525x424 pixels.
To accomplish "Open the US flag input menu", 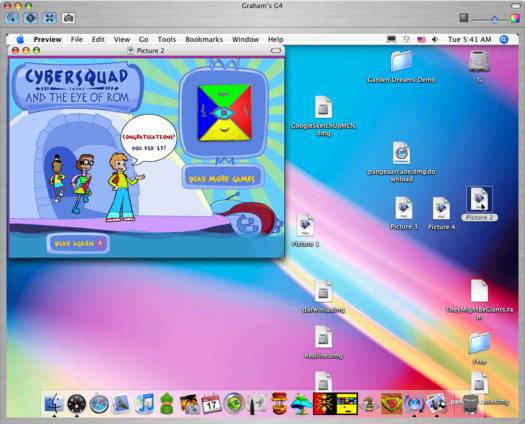I will (421, 40).
